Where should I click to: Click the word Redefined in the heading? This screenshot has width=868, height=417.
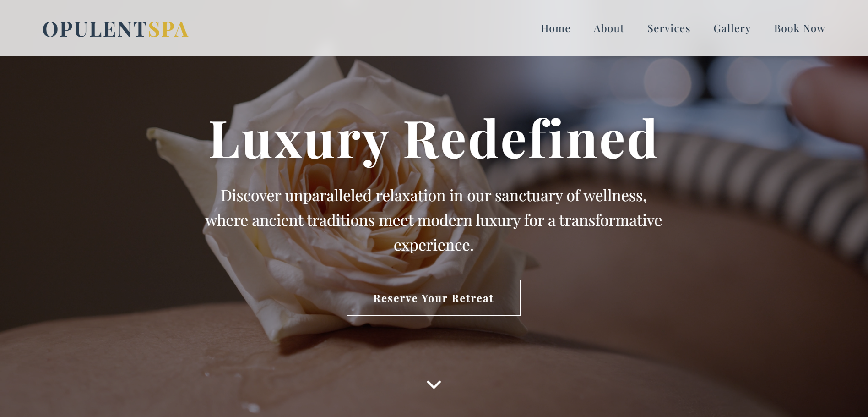pyautogui.click(x=531, y=139)
